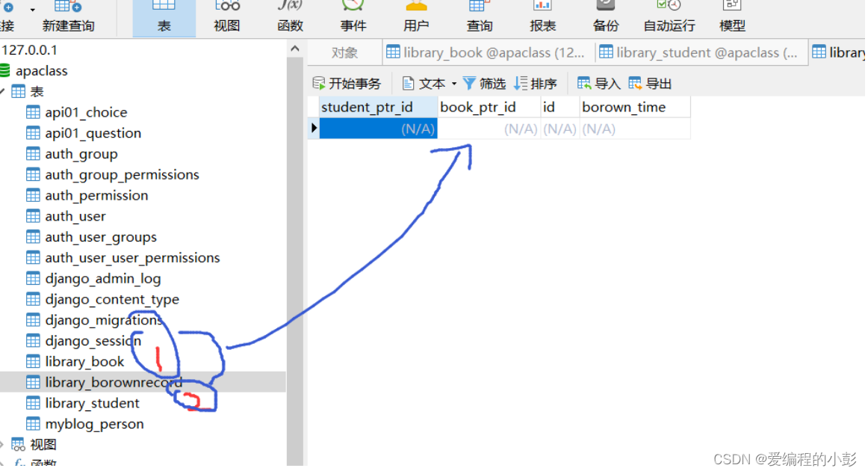
Task: Open the 文本 dropdown arrow
Action: [x=454, y=83]
